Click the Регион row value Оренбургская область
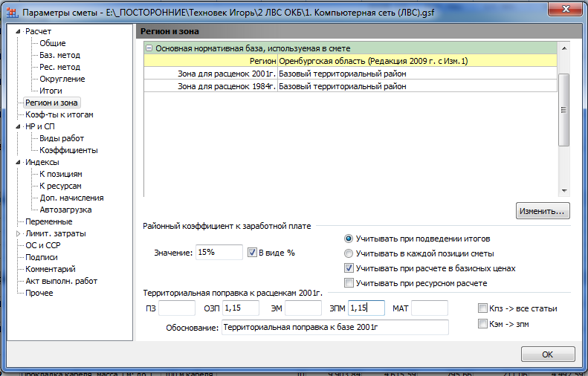 (x=417, y=61)
